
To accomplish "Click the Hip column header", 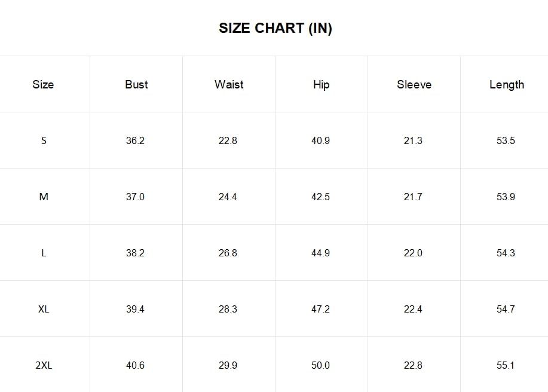I will pyautogui.click(x=321, y=85).
